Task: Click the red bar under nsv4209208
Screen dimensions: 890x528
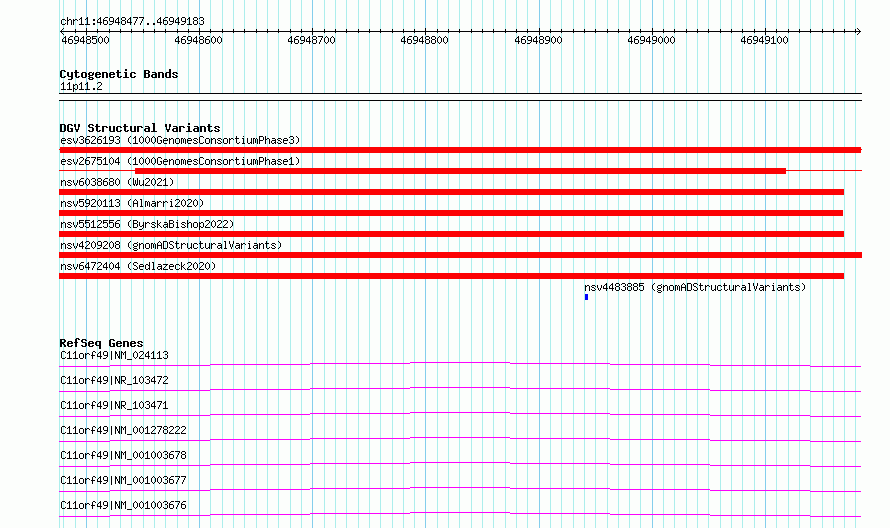Action: tap(460, 255)
